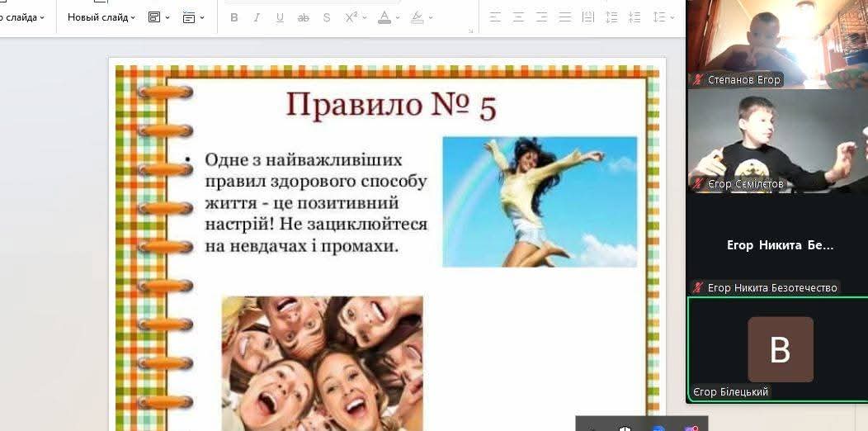
Task: Justify the paragraph text
Action: (564, 17)
